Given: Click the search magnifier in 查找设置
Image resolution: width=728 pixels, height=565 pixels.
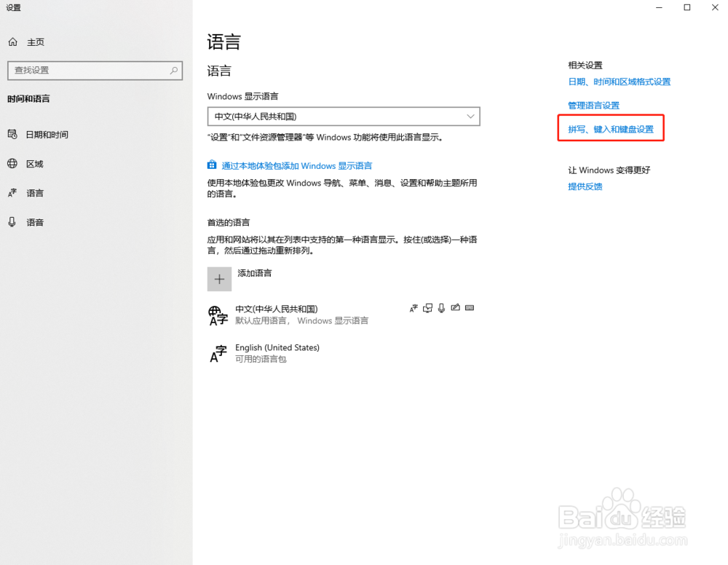Looking at the screenshot, I should coord(175,71).
